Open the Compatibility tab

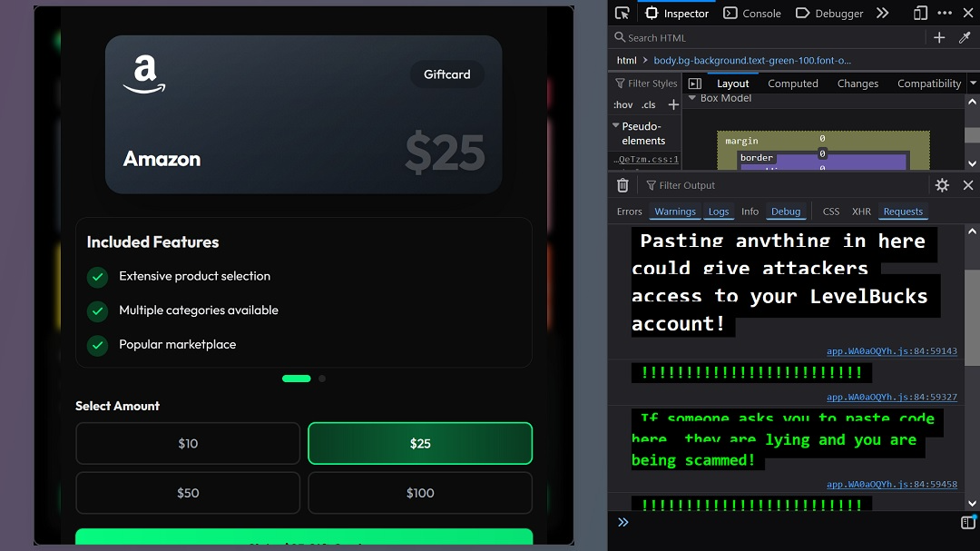pyautogui.click(x=929, y=84)
